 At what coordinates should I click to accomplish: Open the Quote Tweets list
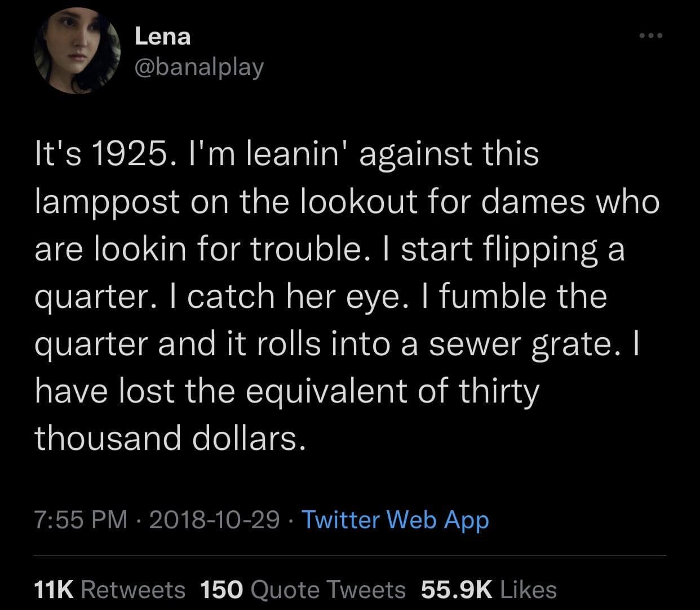point(327,590)
